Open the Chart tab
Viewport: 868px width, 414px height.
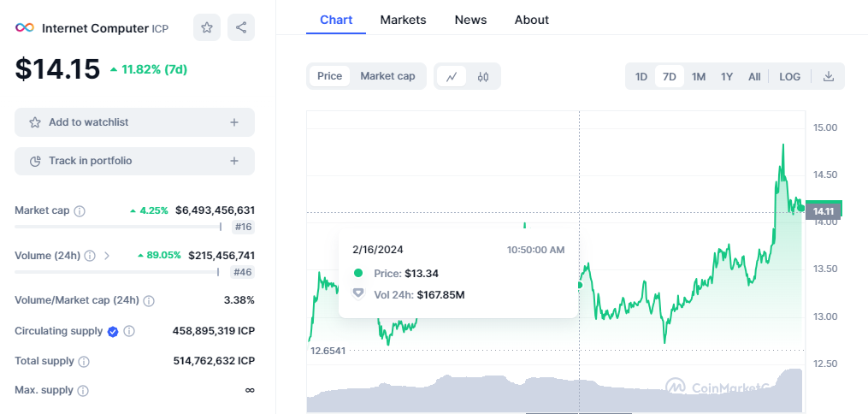pyautogui.click(x=336, y=20)
